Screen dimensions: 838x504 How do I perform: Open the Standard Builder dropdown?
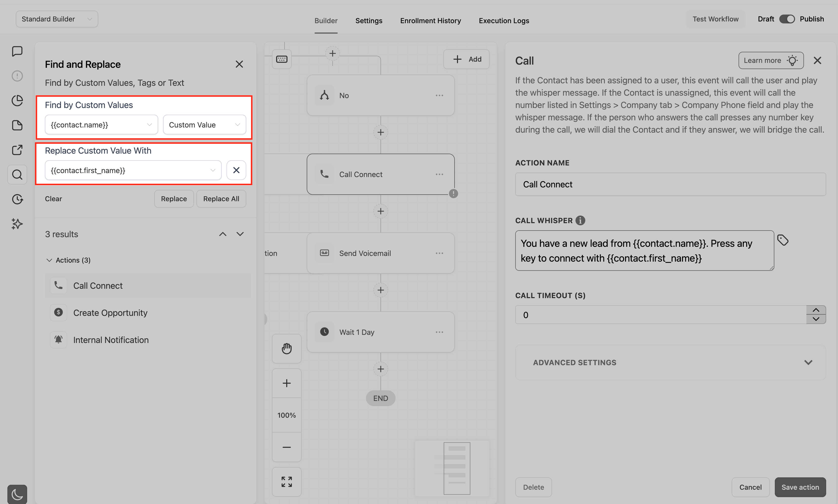click(57, 19)
